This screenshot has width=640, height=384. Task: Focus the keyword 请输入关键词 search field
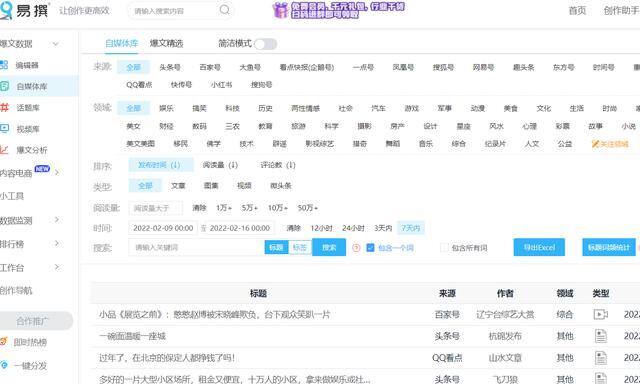coord(196,247)
